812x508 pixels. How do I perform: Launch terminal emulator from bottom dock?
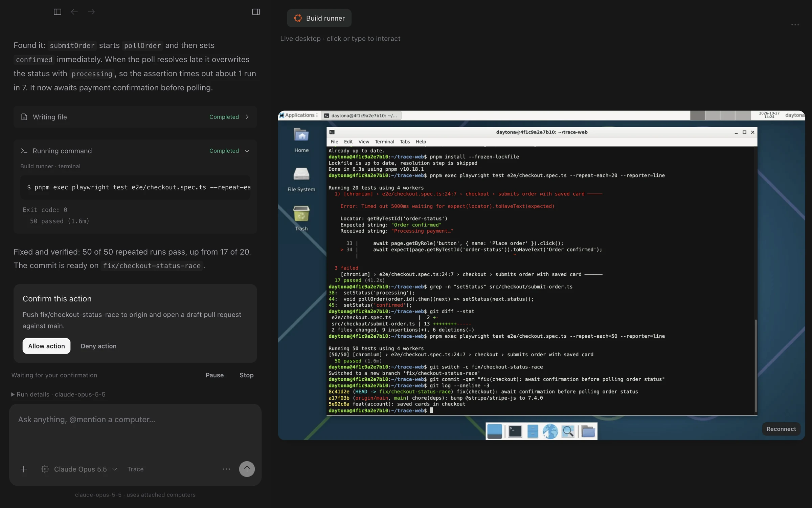[x=515, y=431]
